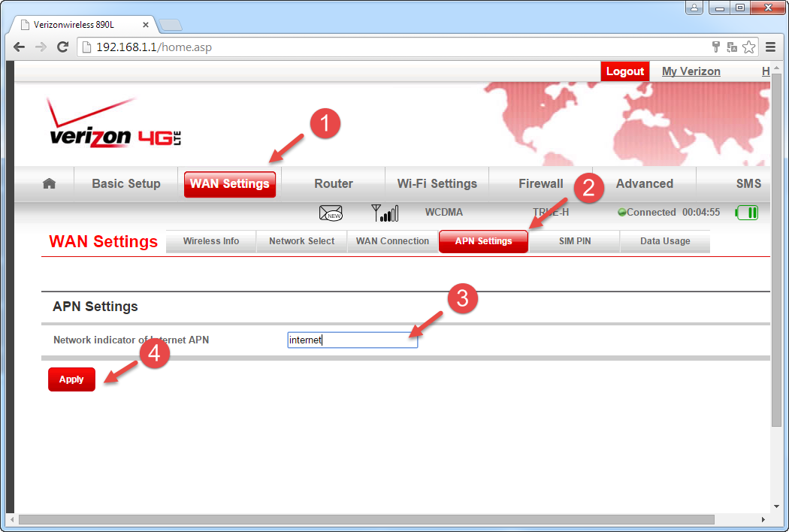The width and height of the screenshot is (789, 532).
Task: Click the vertical scrollbar thumb
Action: pyautogui.click(x=776, y=249)
